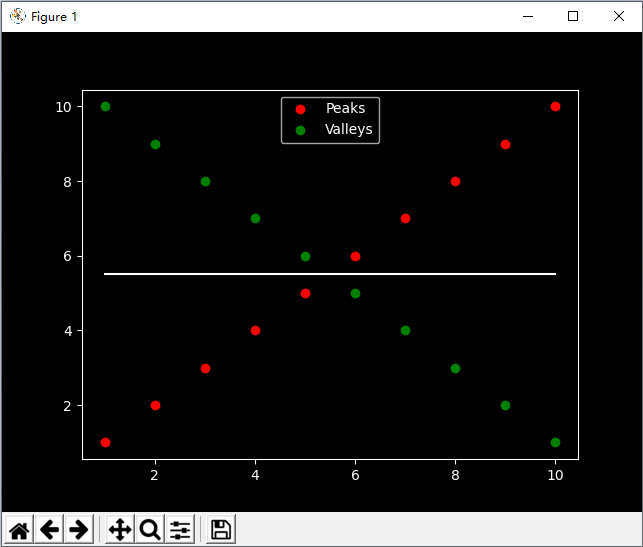Viewport: 643px width, 547px height.
Task: Click the y-axis tick label 10
Action: point(63,107)
